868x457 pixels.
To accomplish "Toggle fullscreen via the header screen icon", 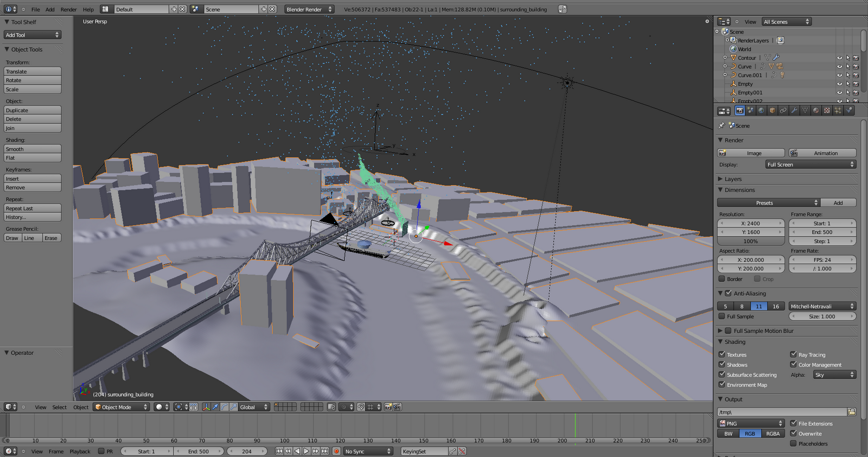I will [563, 9].
